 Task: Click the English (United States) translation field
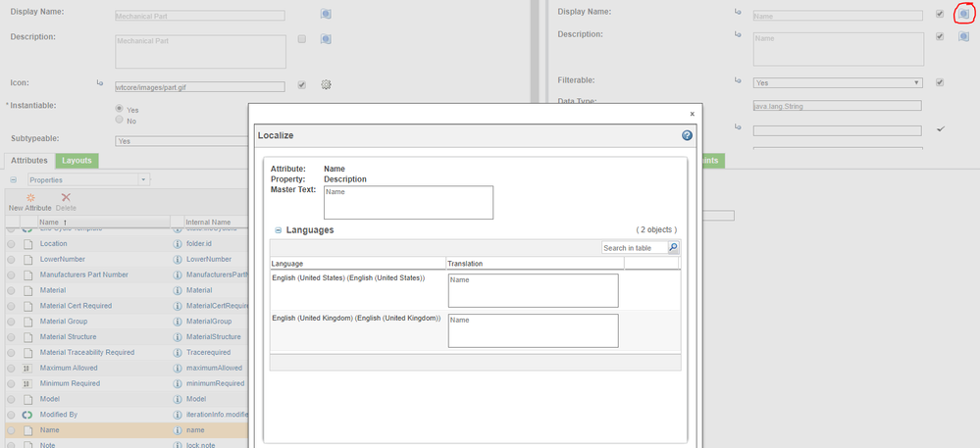533,290
